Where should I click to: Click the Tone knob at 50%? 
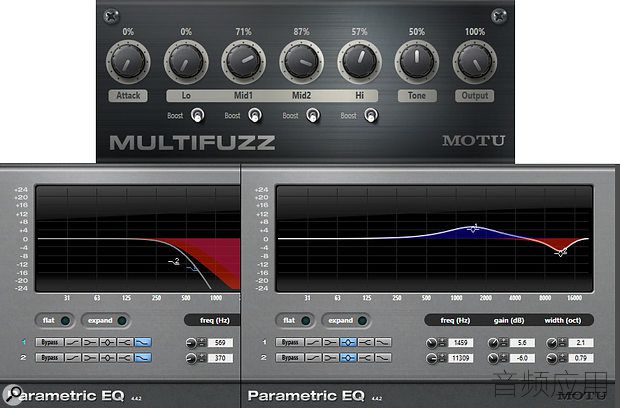[x=417, y=62]
